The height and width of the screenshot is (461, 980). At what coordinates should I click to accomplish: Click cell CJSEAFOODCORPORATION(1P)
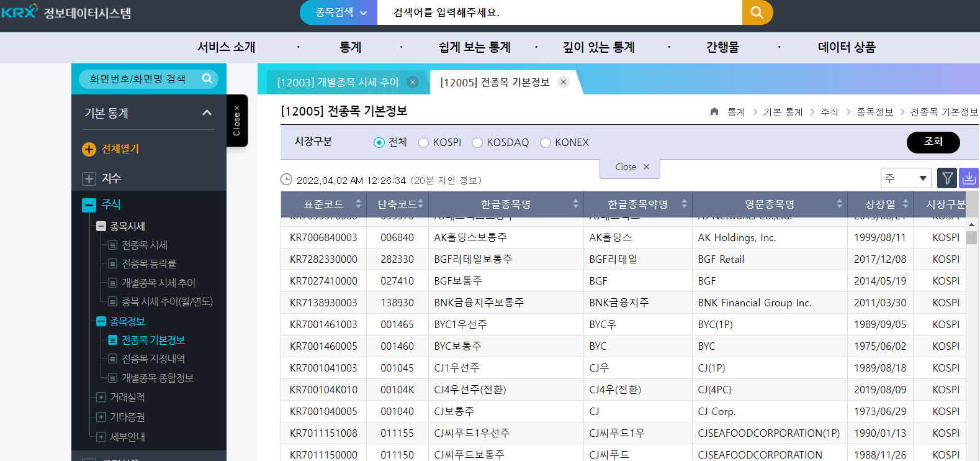tap(770, 433)
